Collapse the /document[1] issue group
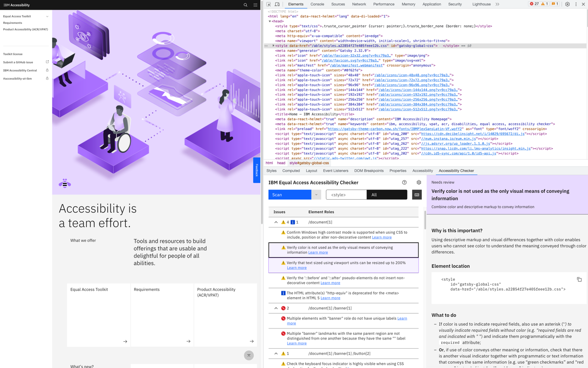 pos(276,222)
